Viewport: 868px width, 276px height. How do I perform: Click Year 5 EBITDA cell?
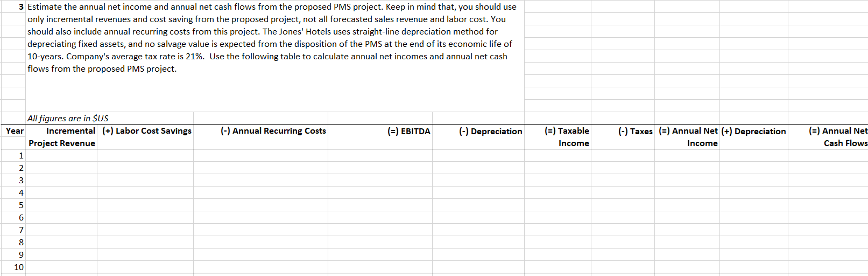380,205
